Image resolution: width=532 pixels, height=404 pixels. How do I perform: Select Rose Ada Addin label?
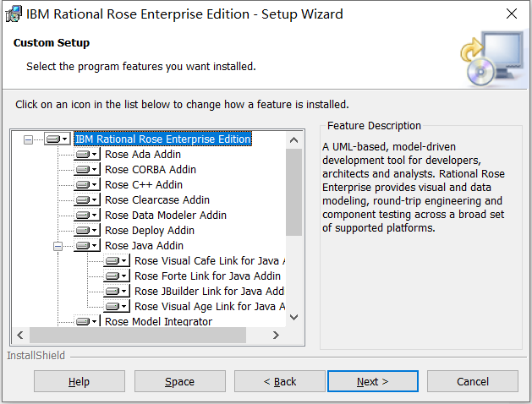(143, 154)
